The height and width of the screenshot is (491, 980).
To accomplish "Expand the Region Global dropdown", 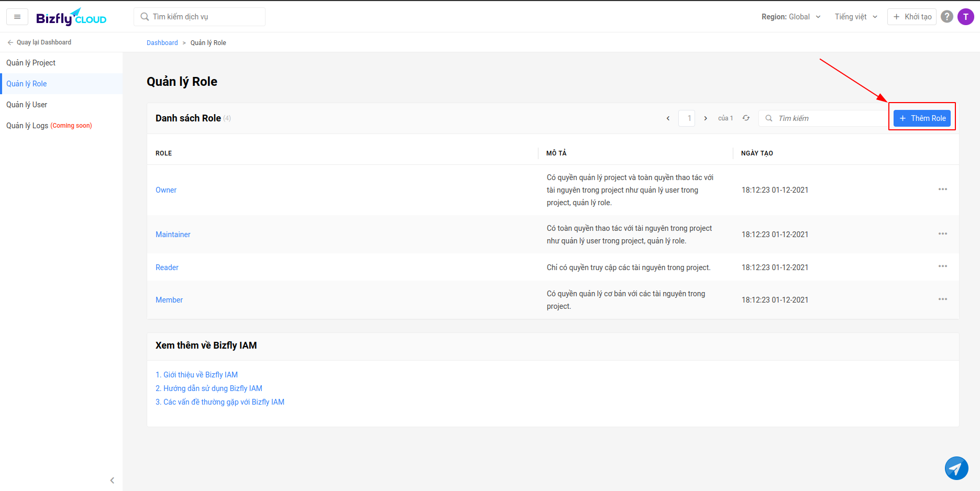I will pos(791,17).
